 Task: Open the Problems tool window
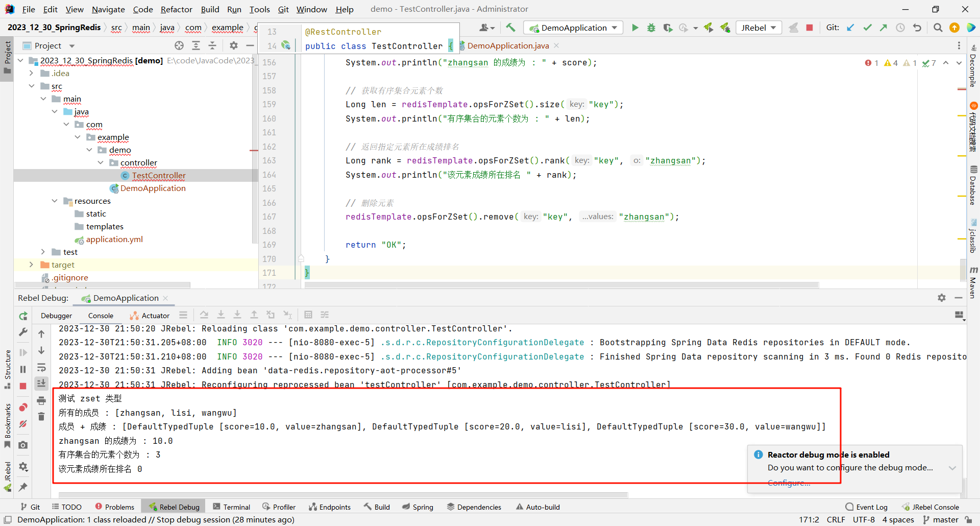point(115,507)
